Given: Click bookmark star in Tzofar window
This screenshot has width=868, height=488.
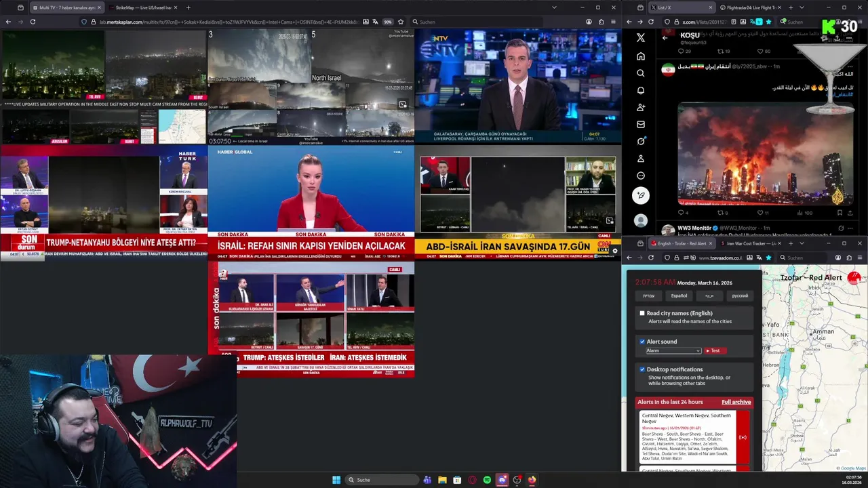Looking at the screenshot, I should (x=768, y=258).
